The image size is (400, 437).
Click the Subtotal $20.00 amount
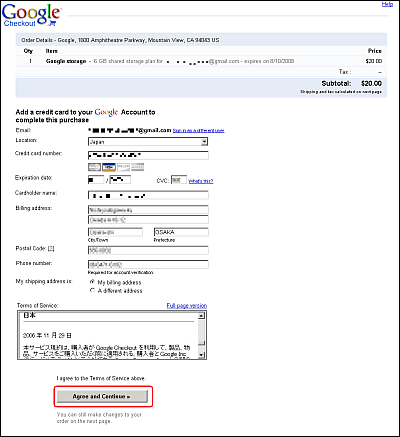click(x=371, y=83)
